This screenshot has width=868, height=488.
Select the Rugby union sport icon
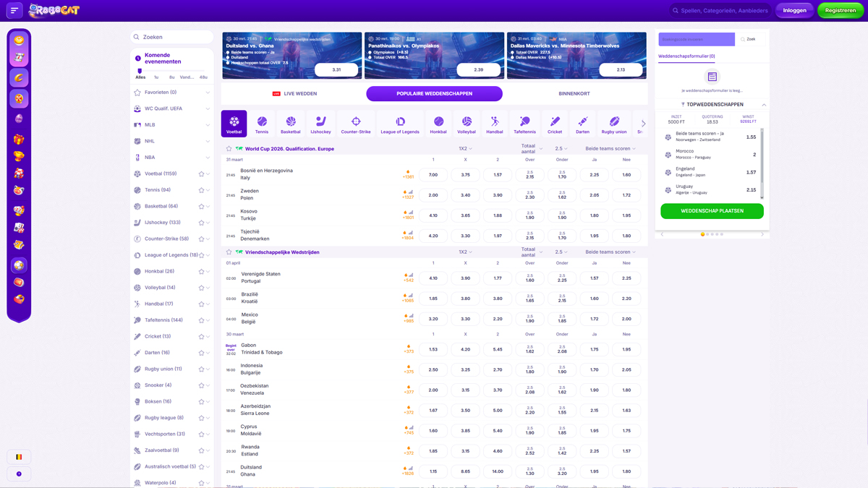pyautogui.click(x=614, y=124)
